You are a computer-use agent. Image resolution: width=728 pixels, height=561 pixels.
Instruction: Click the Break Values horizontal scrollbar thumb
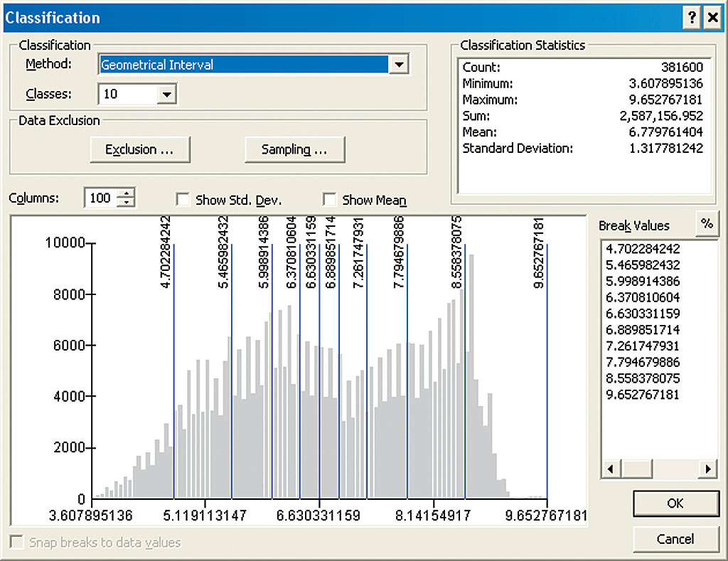pos(636,469)
